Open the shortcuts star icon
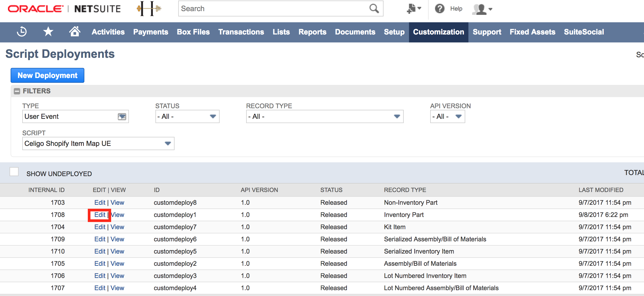The width and height of the screenshot is (644, 296). click(48, 32)
